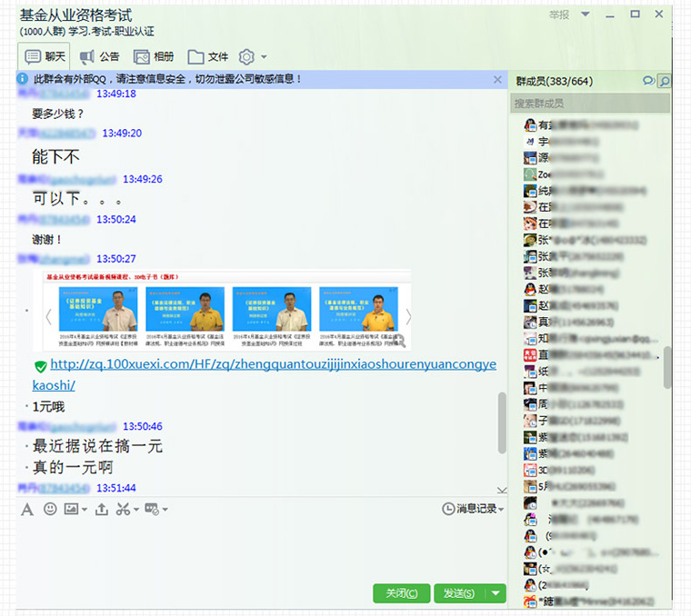Click the chat bubble icon beside member count

[648, 82]
